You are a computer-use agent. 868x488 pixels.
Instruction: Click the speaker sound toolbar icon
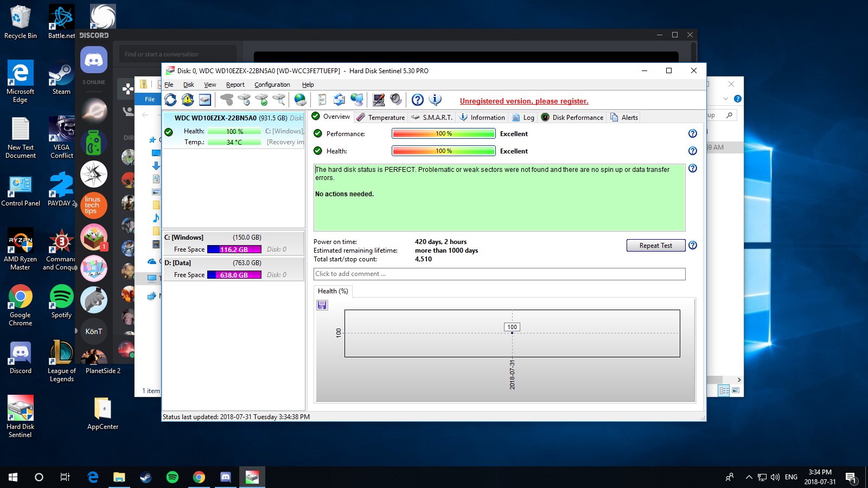[x=396, y=100]
